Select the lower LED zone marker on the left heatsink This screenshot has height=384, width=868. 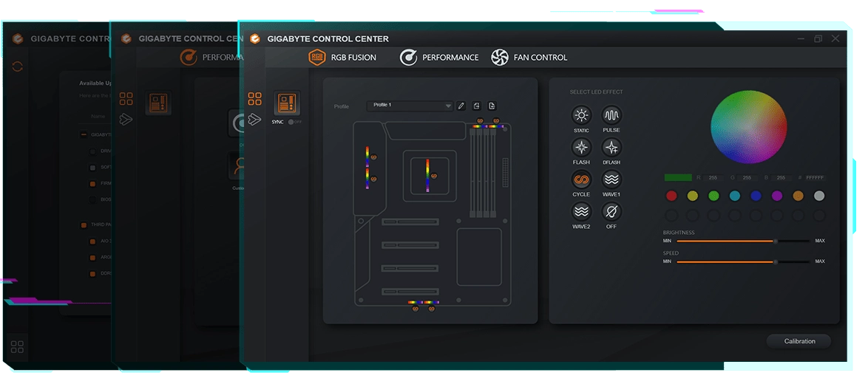point(373,179)
